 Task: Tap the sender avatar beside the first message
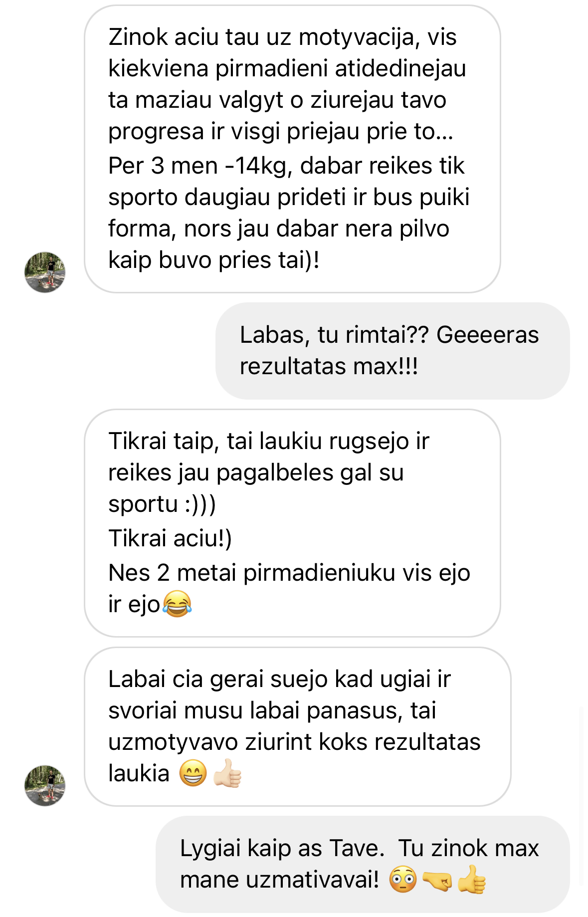[x=45, y=272]
